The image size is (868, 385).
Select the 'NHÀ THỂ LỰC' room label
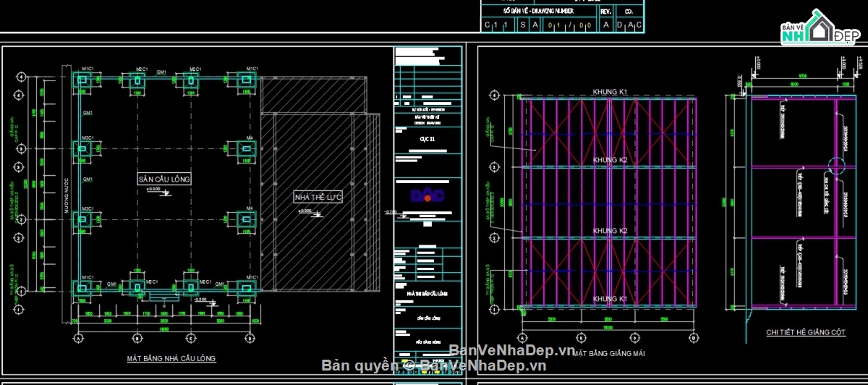pyautogui.click(x=317, y=197)
